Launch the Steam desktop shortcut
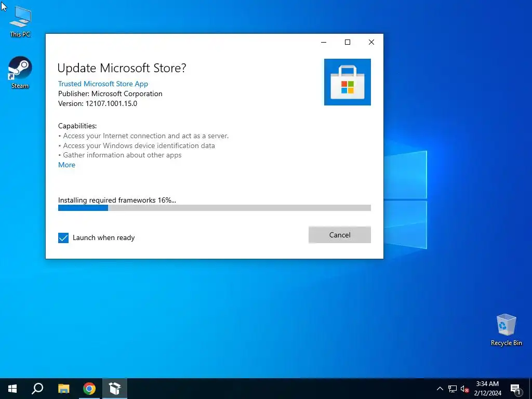 (20, 73)
